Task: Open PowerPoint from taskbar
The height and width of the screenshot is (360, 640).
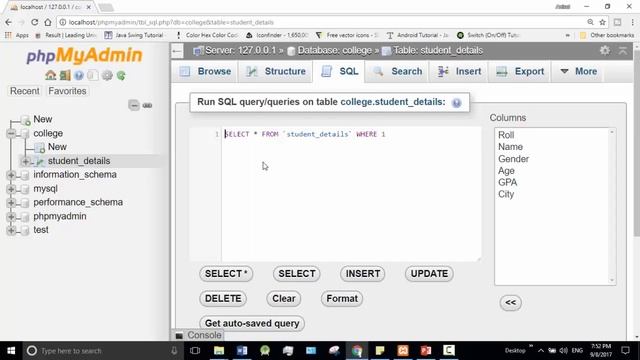Action: (x=426, y=351)
